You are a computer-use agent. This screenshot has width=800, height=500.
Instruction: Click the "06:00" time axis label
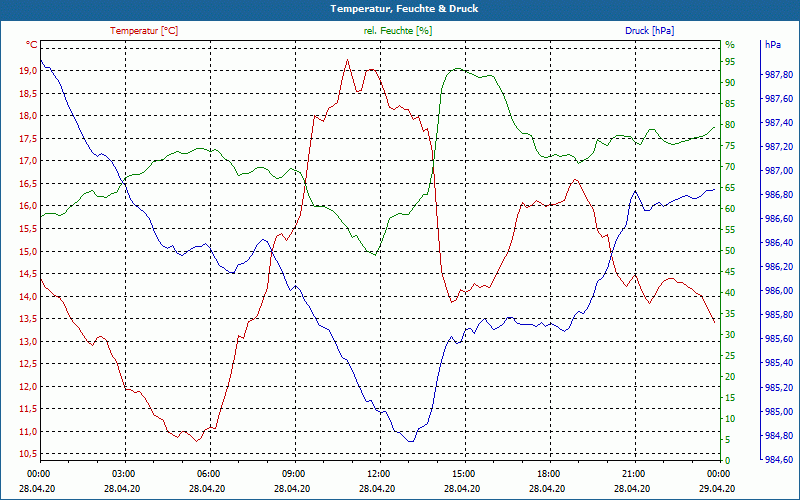tap(208, 473)
